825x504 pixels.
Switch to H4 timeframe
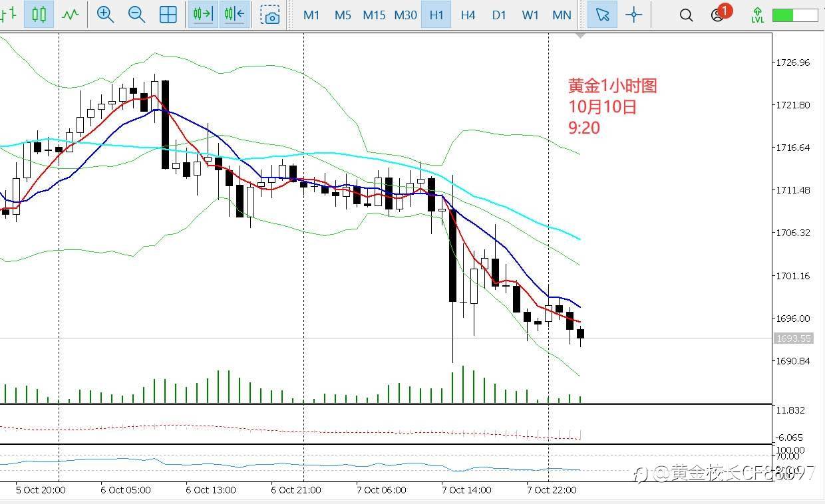pyautogui.click(x=468, y=15)
